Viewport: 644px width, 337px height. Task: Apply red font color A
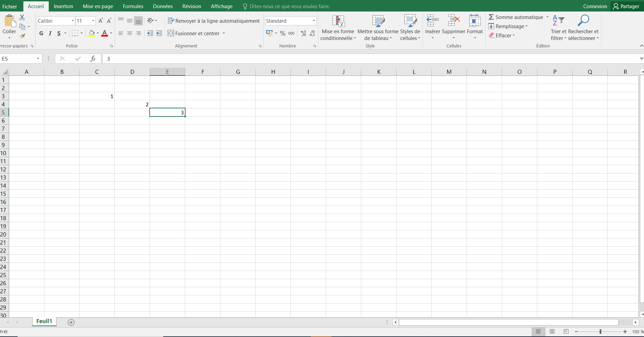click(105, 33)
